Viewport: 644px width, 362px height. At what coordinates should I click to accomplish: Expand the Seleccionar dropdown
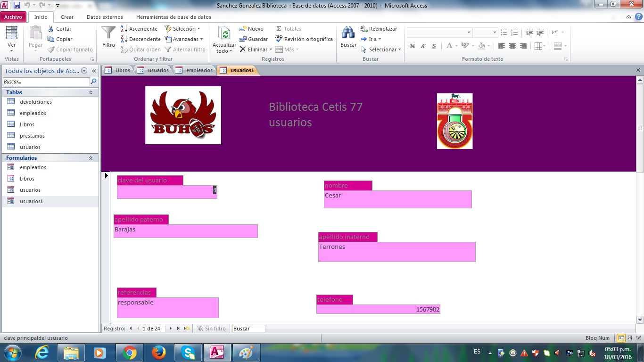coord(399,49)
